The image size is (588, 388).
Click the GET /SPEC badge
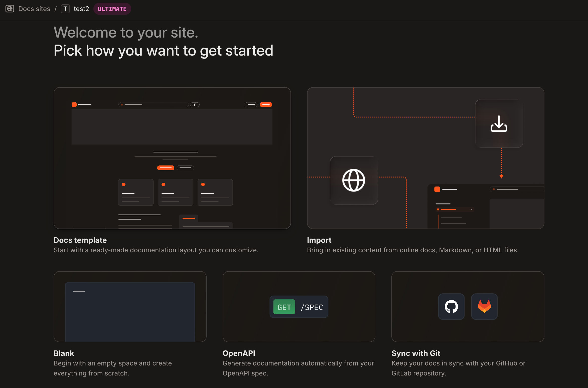[x=299, y=307]
